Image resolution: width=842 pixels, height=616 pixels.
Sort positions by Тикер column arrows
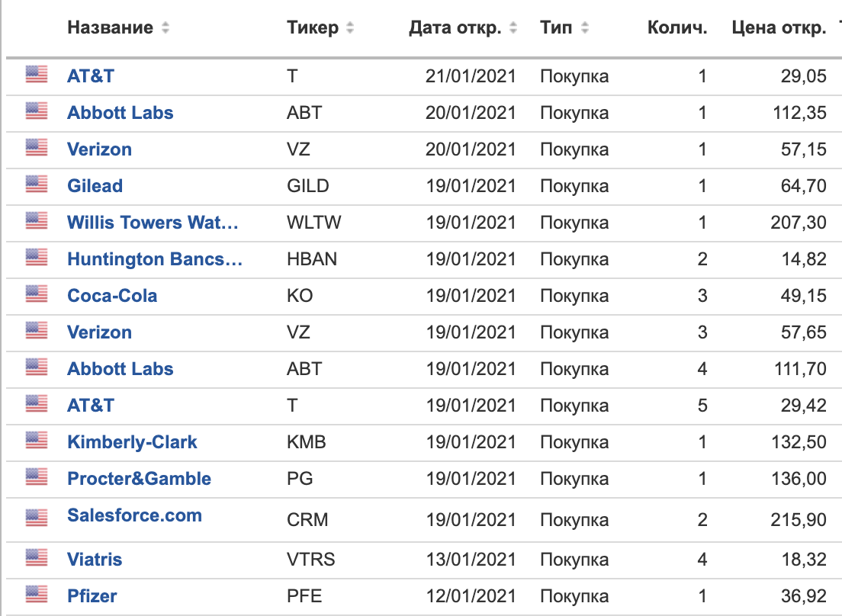click(350, 28)
